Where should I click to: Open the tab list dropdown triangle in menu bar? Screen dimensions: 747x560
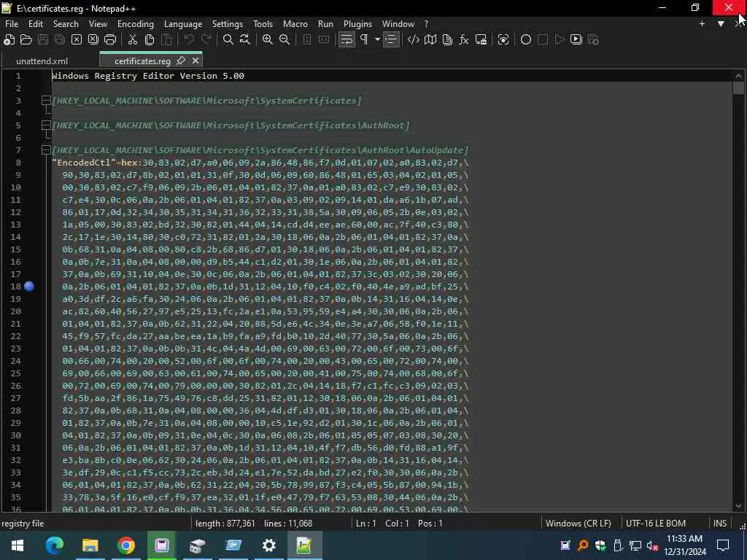pyautogui.click(x=721, y=24)
